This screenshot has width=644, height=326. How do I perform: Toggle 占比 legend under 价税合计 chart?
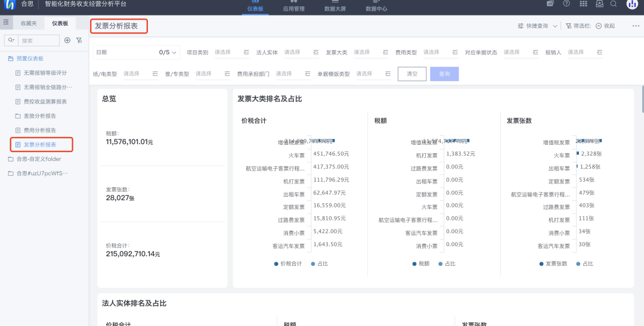(320, 263)
